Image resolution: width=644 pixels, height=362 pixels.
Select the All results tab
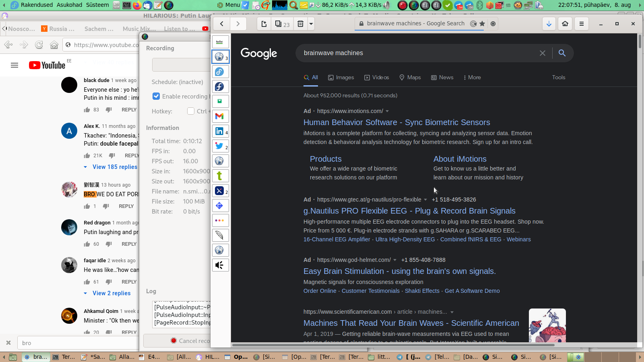pyautogui.click(x=311, y=78)
